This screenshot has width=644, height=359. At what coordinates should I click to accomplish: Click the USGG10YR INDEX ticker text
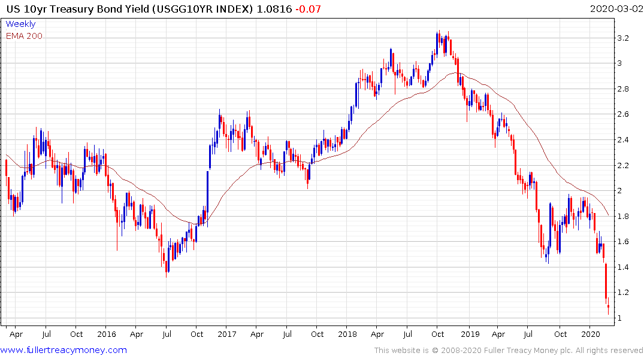tap(202, 9)
